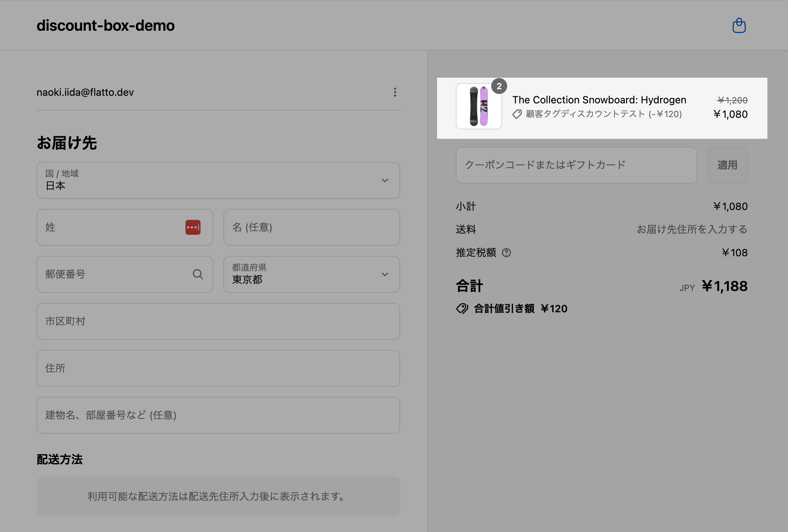The width and height of the screenshot is (788, 532).
Task: Click the quantity badge on snowboard image
Action: tap(499, 86)
